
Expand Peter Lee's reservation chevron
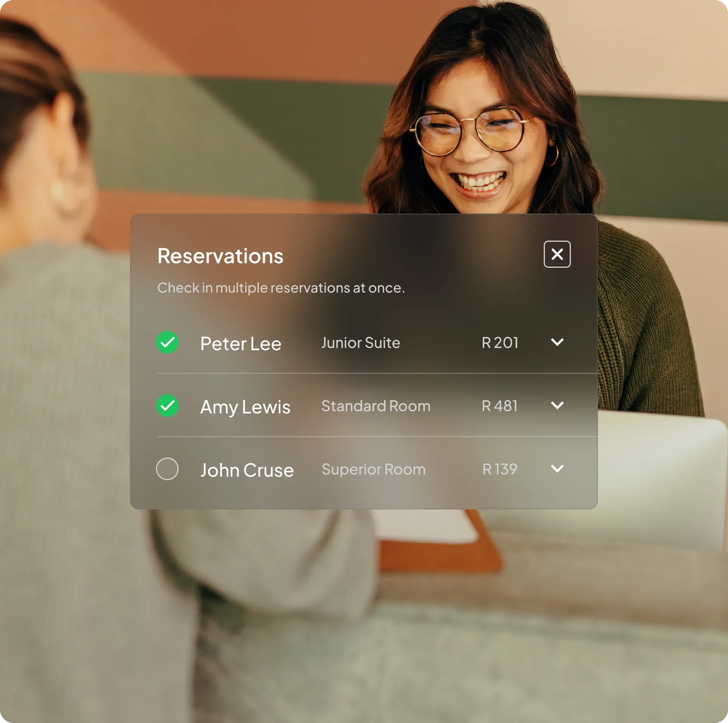[x=557, y=342]
